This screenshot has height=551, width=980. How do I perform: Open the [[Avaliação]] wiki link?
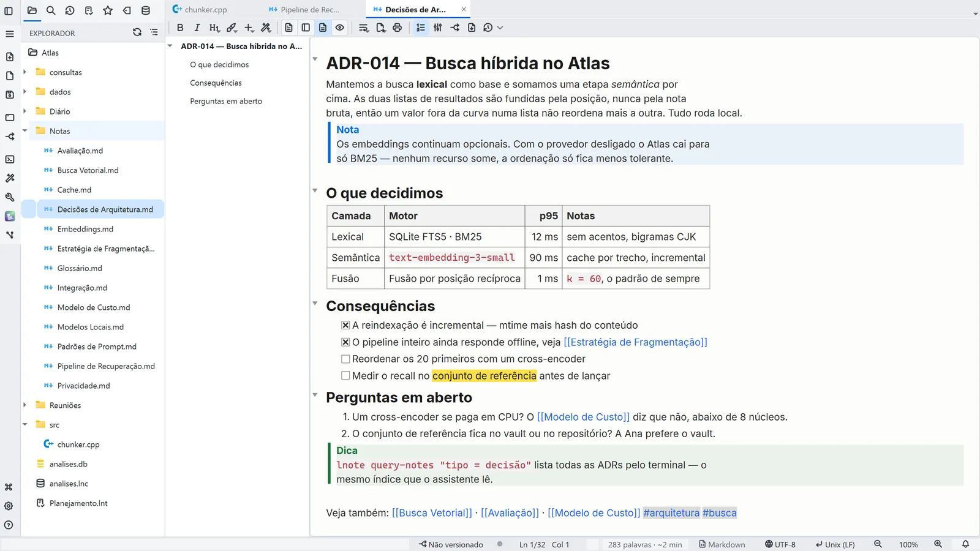click(510, 513)
